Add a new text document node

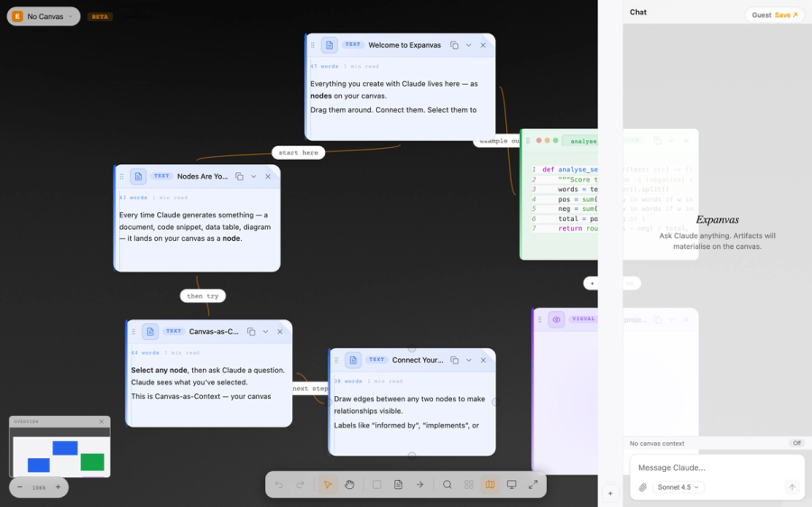tap(398, 484)
